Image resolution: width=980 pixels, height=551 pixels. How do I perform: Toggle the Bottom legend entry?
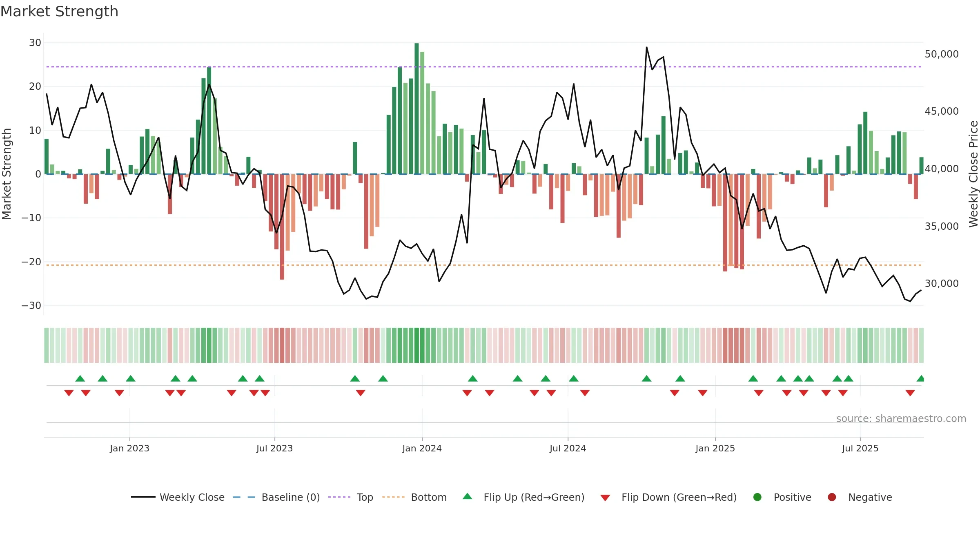coord(414,497)
